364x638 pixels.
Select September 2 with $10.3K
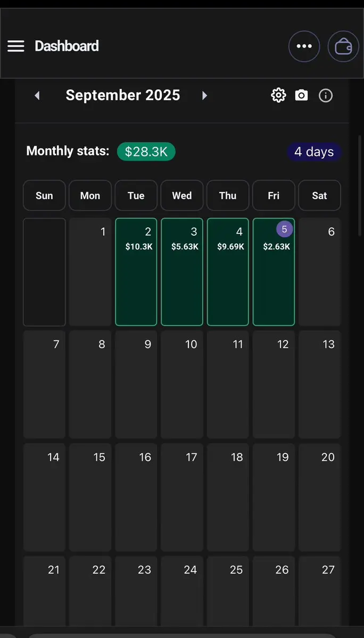coord(136,272)
